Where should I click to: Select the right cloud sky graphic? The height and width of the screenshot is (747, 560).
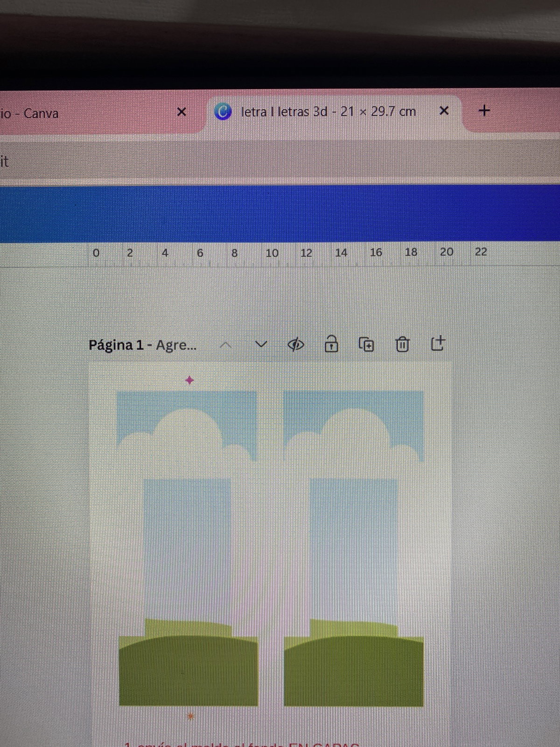354,425
